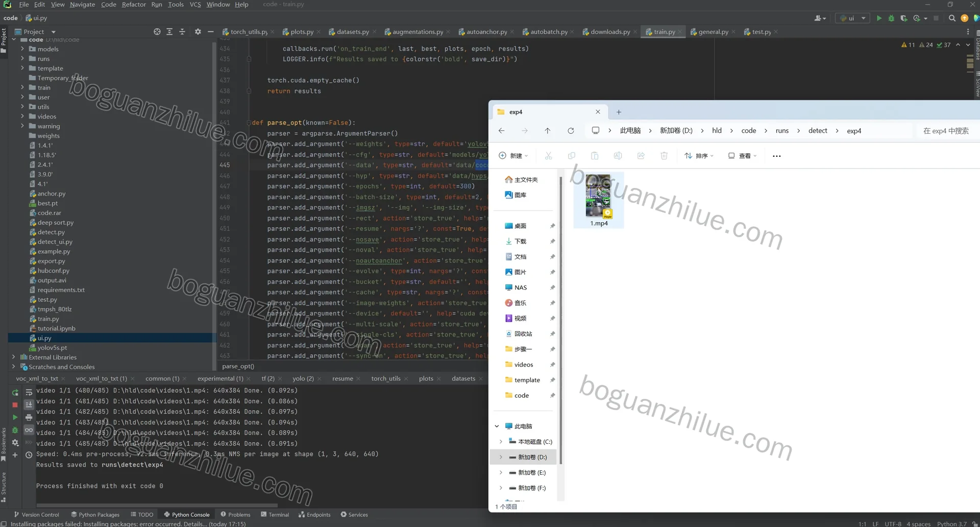
Task: Stop console process red square icon
Action: pos(15,405)
